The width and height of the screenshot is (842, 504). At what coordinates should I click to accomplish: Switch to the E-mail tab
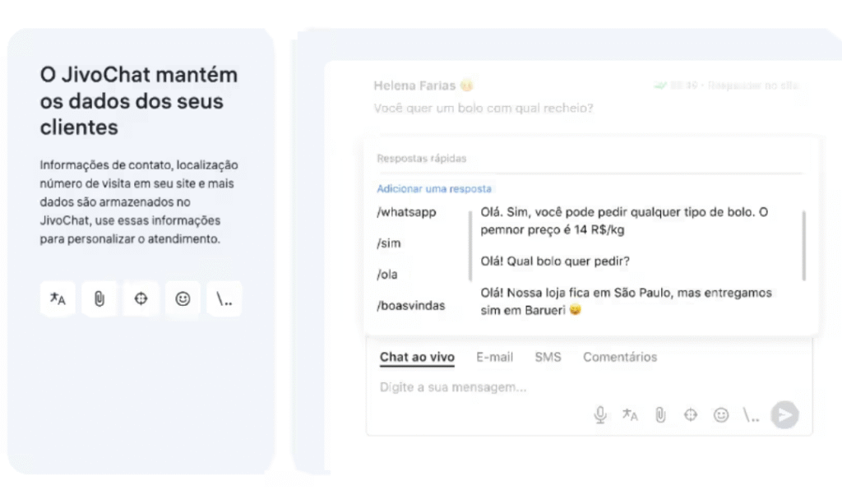[x=494, y=357]
